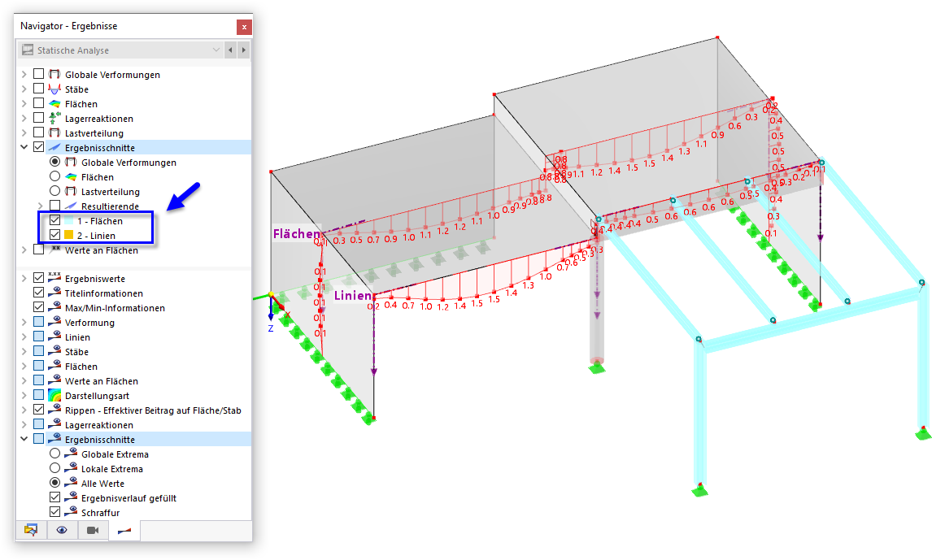Screen dimensions: 932x560
Task: Click the purple Flächen label in model view
Action: point(296,233)
